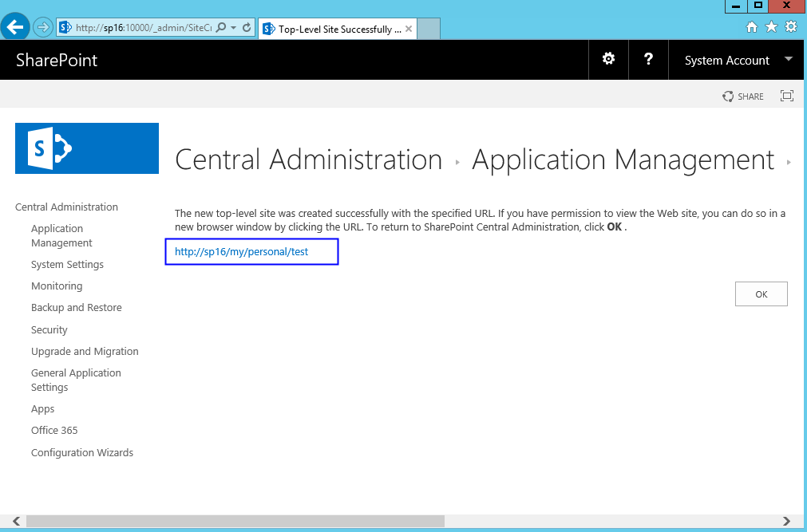Open Application Management in left navigation

point(61,235)
